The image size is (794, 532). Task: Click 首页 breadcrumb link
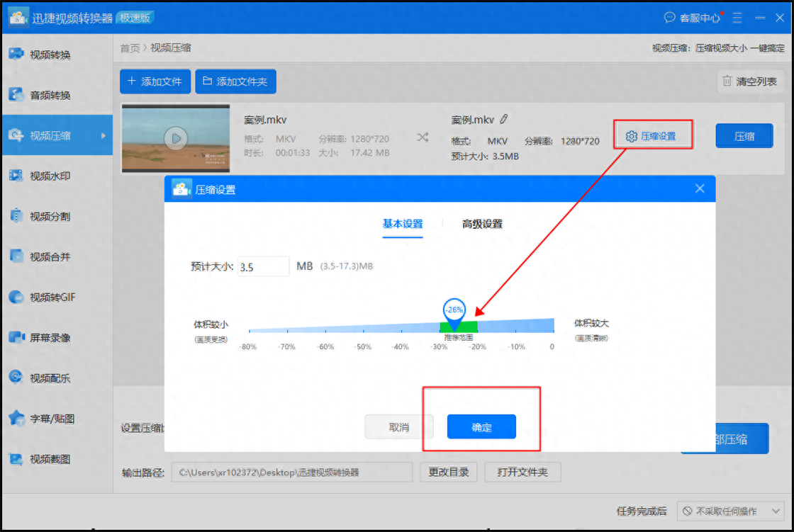130,47
